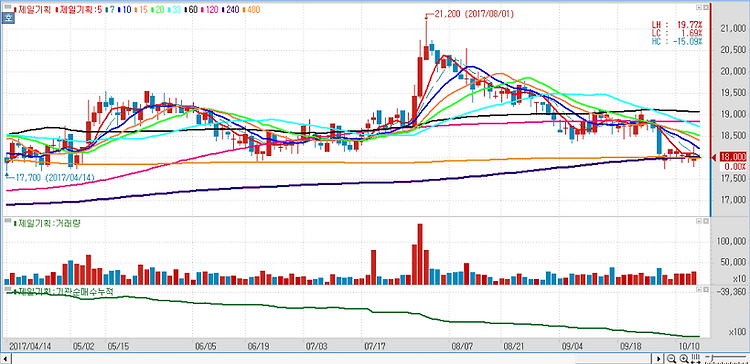750x364 pixels.
Task: Click the LH : 19.77% text
Action: point(677,24)
